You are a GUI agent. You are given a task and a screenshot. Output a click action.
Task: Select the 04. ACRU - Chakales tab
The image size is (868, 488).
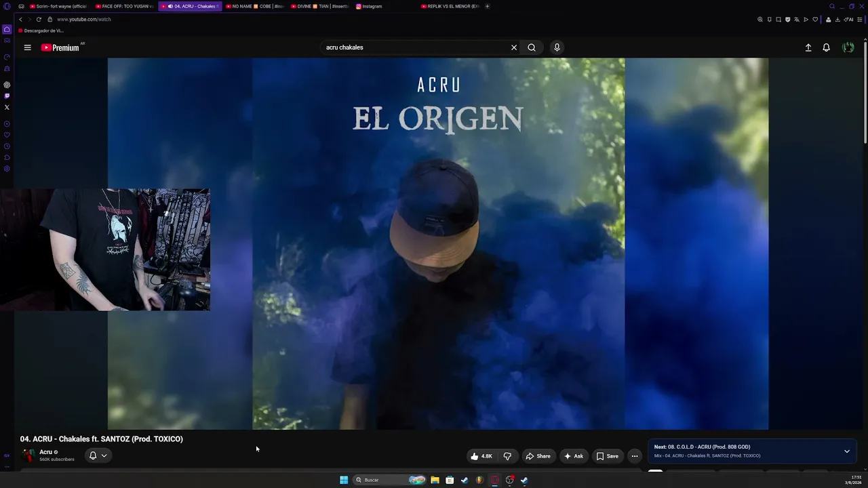click(190, 6)
